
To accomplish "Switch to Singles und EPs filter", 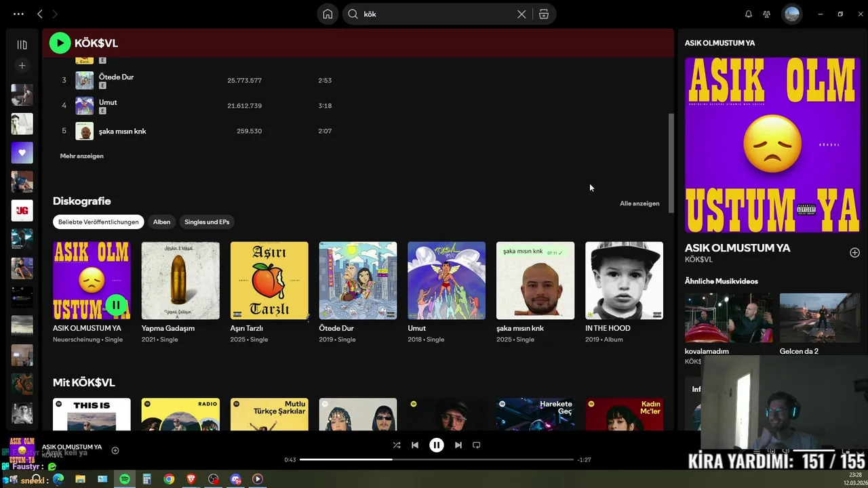I will [x=207, y=222].
